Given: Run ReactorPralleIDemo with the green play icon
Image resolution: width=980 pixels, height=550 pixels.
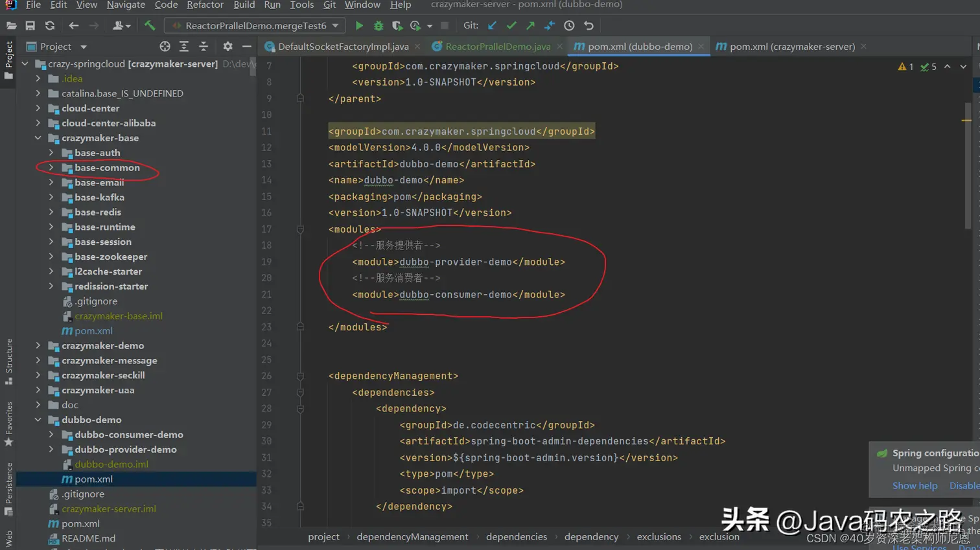Looking at the screenshot, I should 359,26.
